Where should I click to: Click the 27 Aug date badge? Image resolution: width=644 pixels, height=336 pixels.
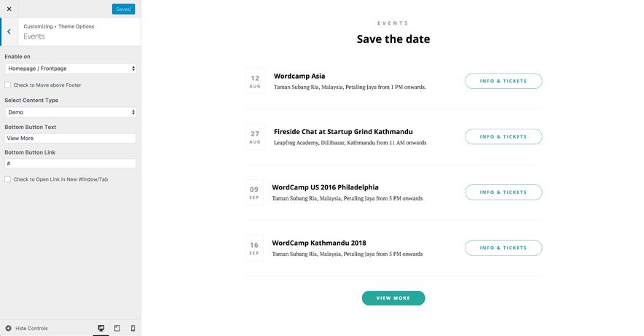pyautogui.click(x=255, y=137)
